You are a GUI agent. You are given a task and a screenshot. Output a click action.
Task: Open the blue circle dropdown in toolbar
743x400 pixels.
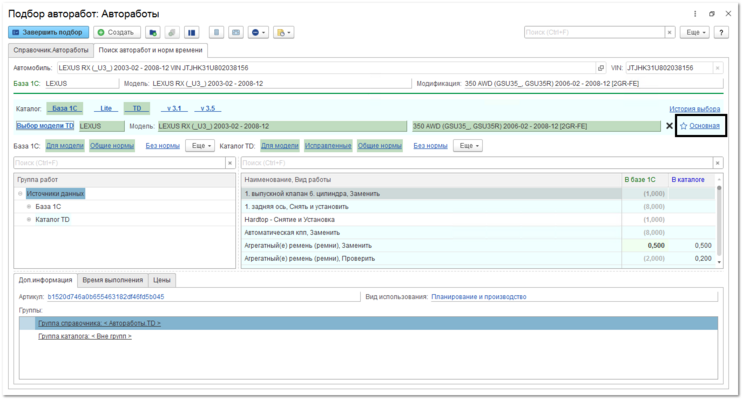[x=258, y=32]
